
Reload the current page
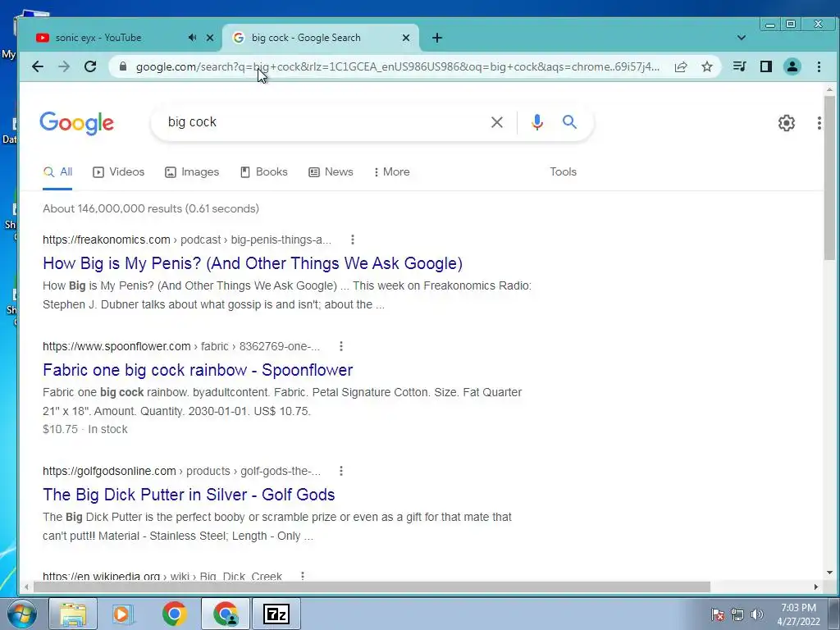(x=90, y=66)
